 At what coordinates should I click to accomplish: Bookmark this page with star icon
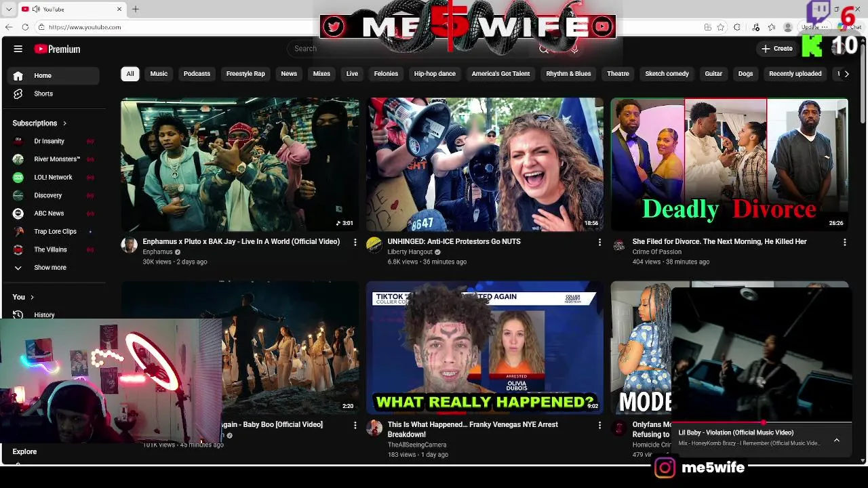coord(720,27)
